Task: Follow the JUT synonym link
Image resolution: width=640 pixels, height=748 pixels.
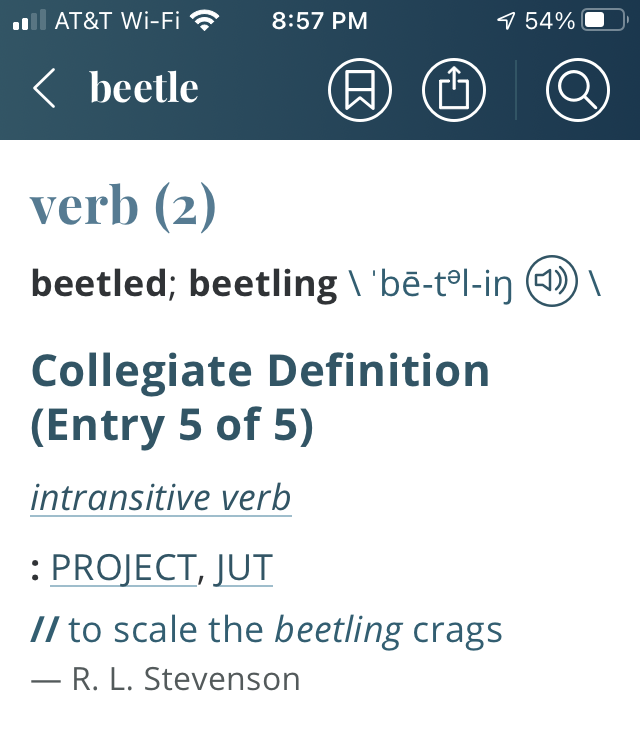Action: 243,568
